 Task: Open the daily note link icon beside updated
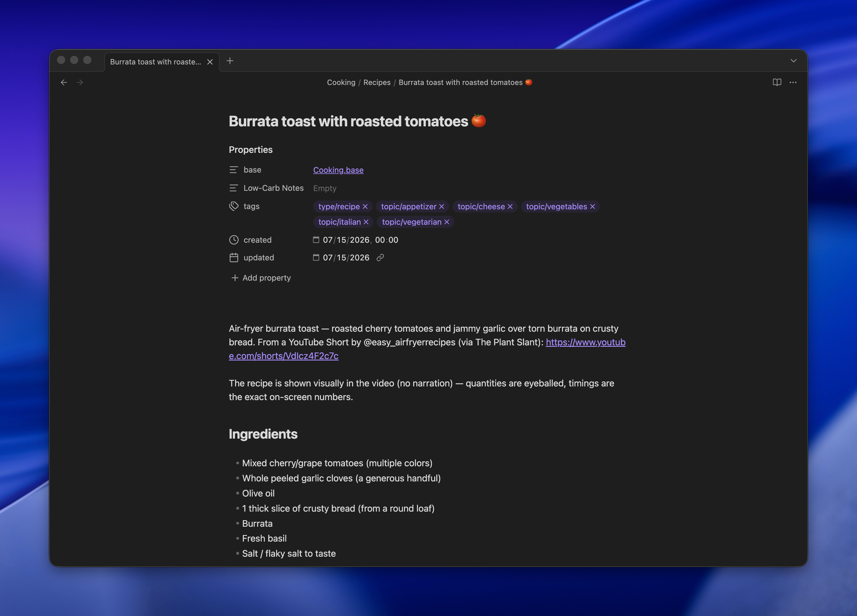pos(380,258)
